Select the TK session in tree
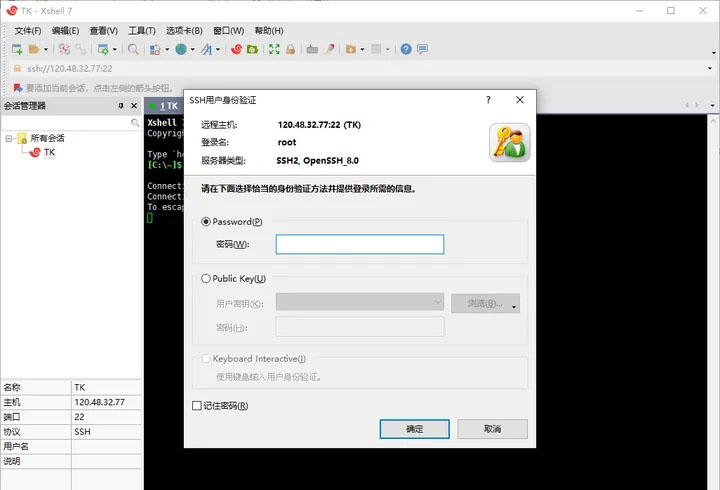The width and height of the screenshot is (720, 490). 49,152
